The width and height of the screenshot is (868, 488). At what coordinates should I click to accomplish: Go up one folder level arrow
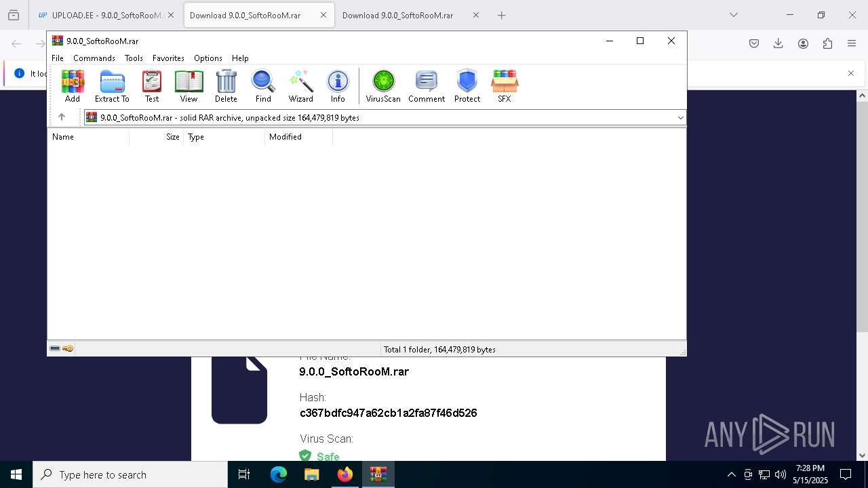[61, 117]
